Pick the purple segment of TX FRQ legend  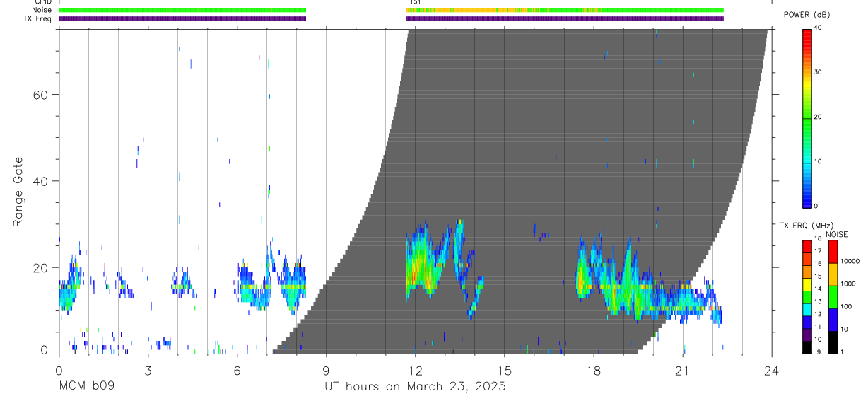pos(807,333)
